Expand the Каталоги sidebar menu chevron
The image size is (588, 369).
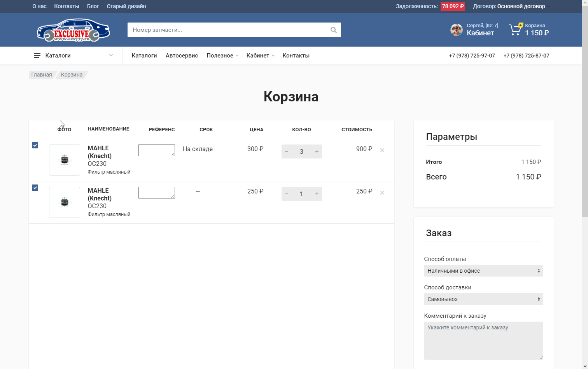111,55
